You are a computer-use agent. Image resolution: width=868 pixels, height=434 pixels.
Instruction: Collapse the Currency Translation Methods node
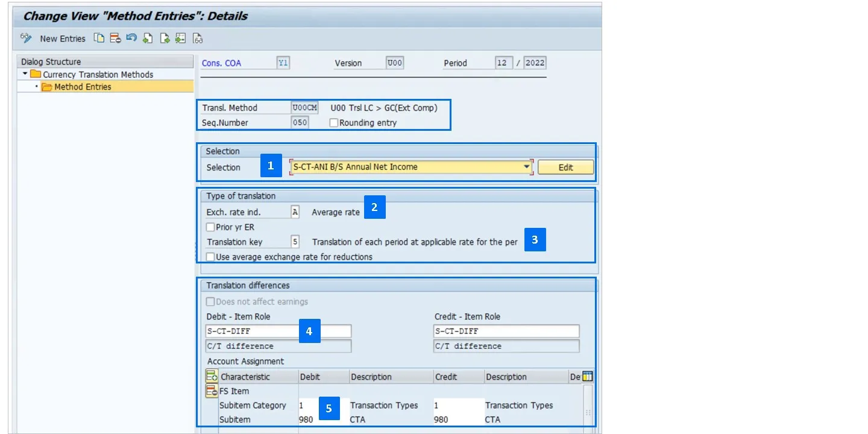tap(25, 74)
